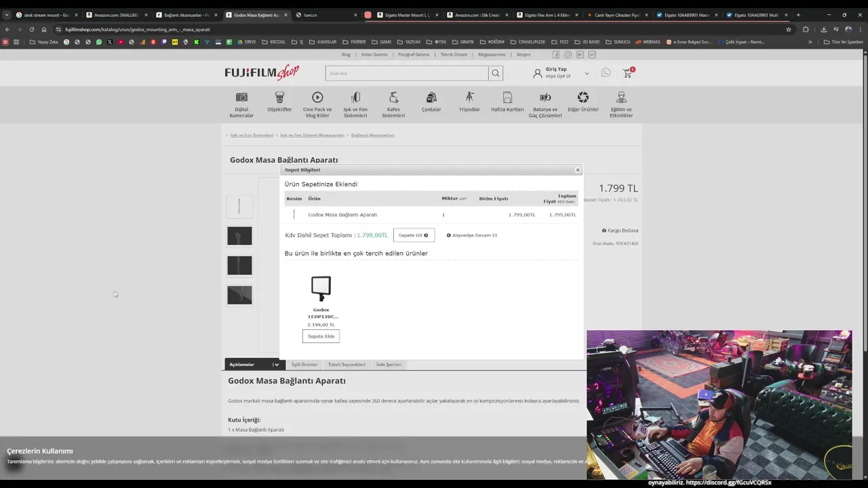
Task: Click the search magnifier button
Action: (x=496, y=73)
